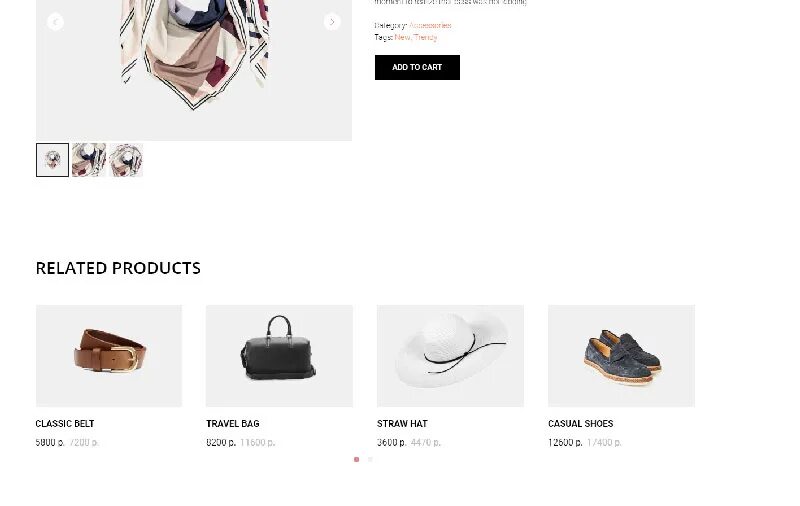Open the Travel Bag product image

[280, 356]
